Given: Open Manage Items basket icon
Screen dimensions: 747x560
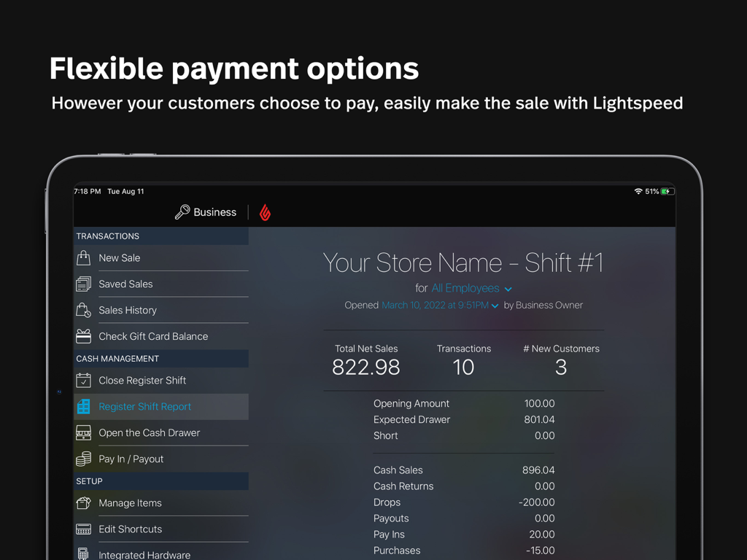Looking at the screenshot, I should coord(84,503).
